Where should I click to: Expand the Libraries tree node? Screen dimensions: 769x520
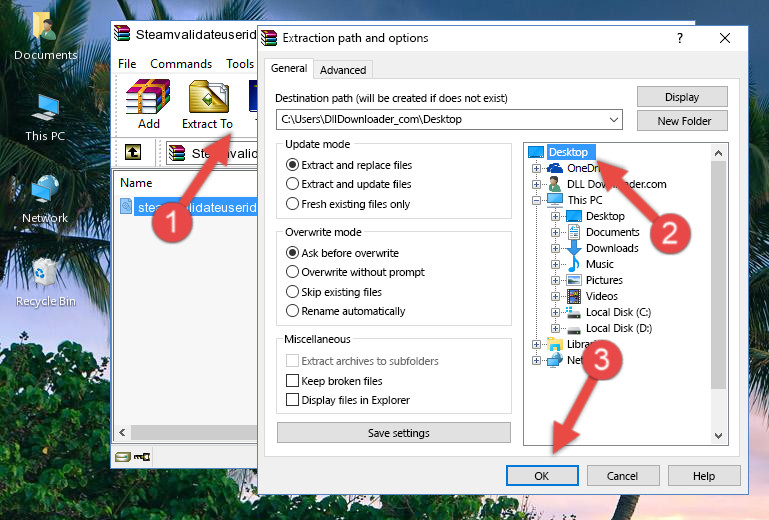pos(536,344)
